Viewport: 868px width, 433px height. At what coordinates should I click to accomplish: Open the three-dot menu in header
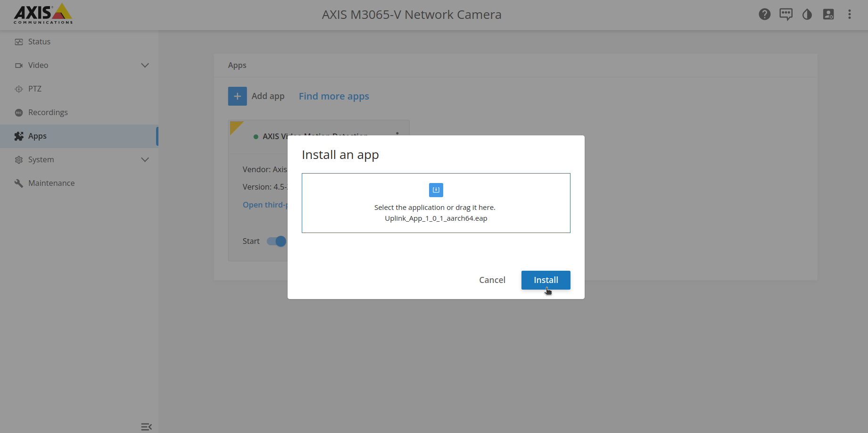849,15
